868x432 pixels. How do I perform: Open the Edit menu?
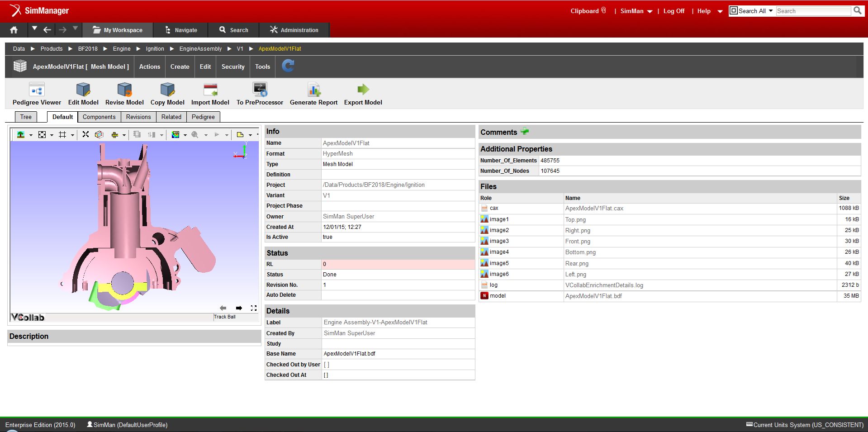pos(205,66)
